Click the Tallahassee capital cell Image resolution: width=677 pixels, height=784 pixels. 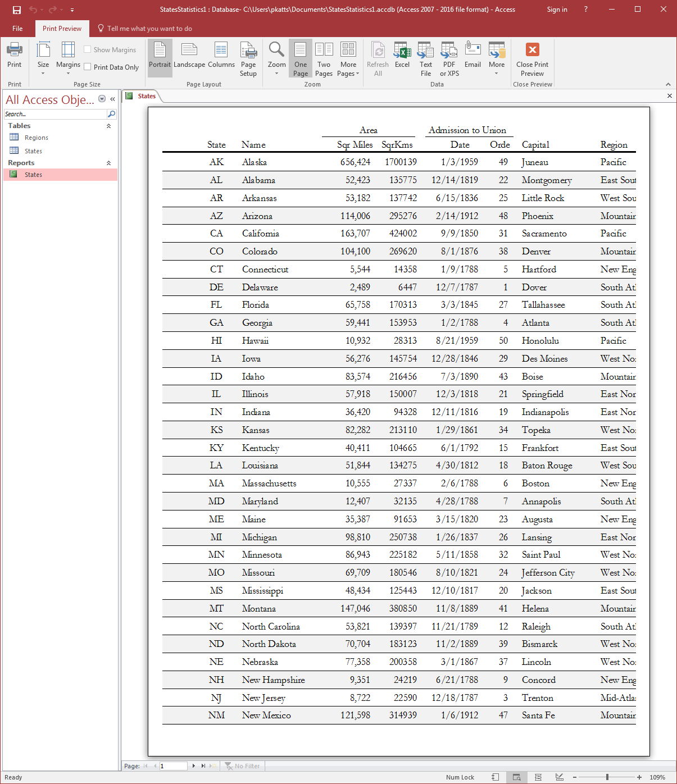[x=543, y=305]
